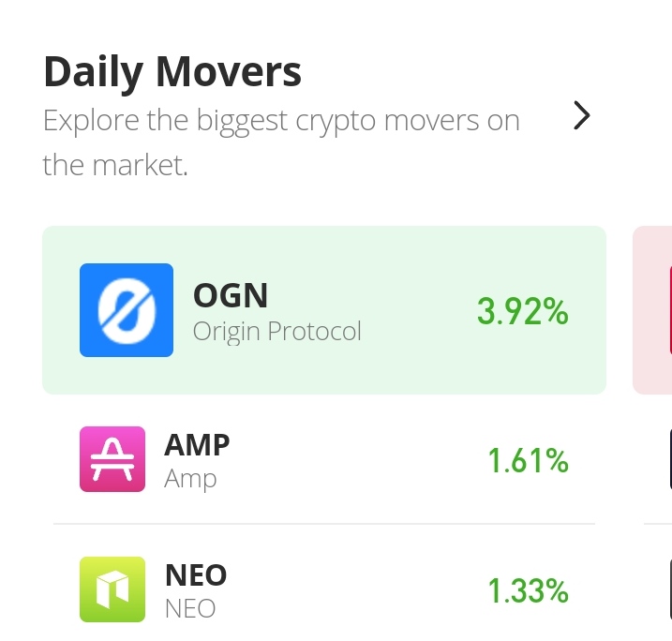This screenshot has height=641, width=672.
Task: Open the green highlighted OGN top-mover card
Action: [324, 310]
